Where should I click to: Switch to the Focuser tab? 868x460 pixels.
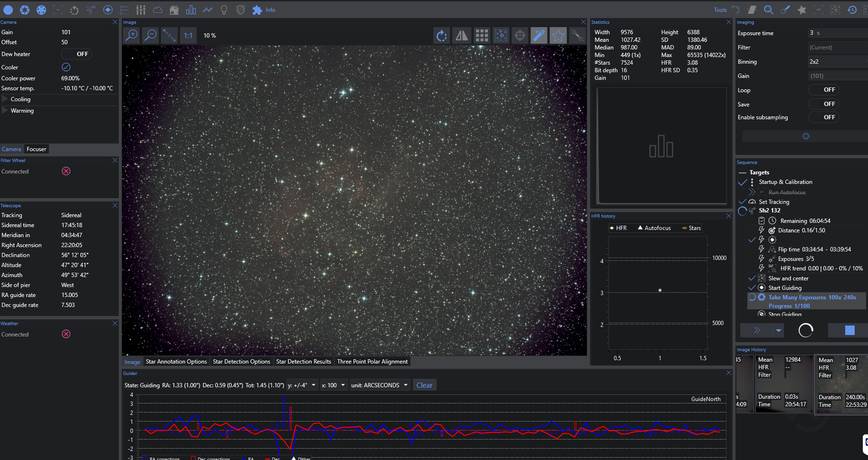pos(37,149)
